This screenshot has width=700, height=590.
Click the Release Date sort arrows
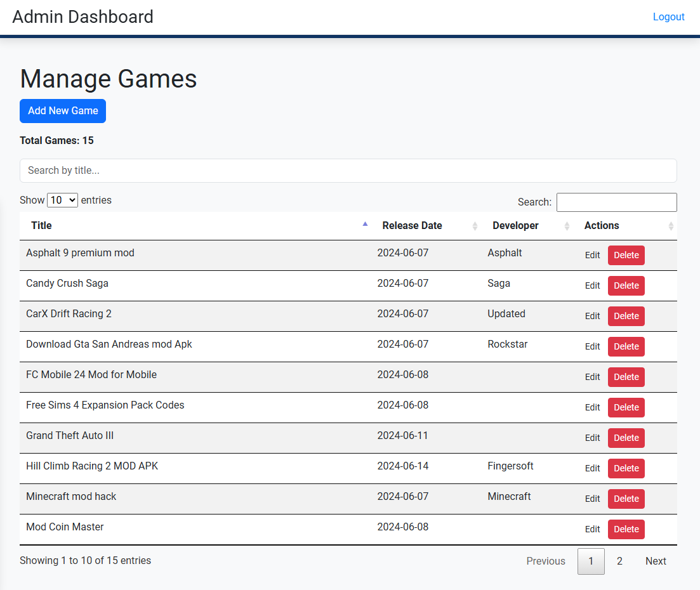click(475, 226)
